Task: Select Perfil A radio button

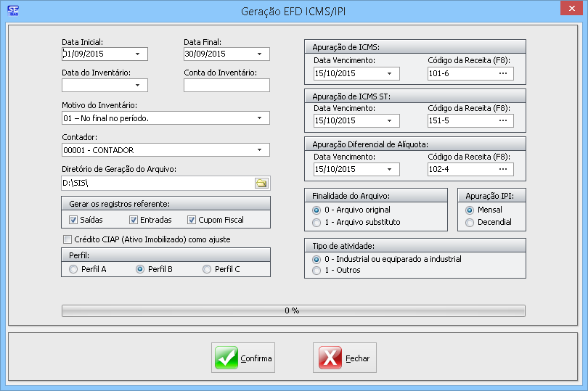Action: click(x=73, y=269)
